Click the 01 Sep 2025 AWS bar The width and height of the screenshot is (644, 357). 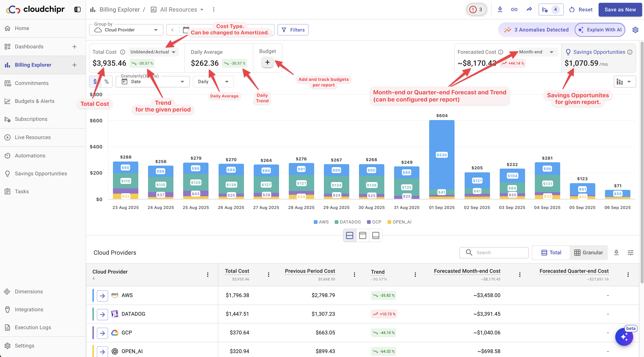[441, 155]
